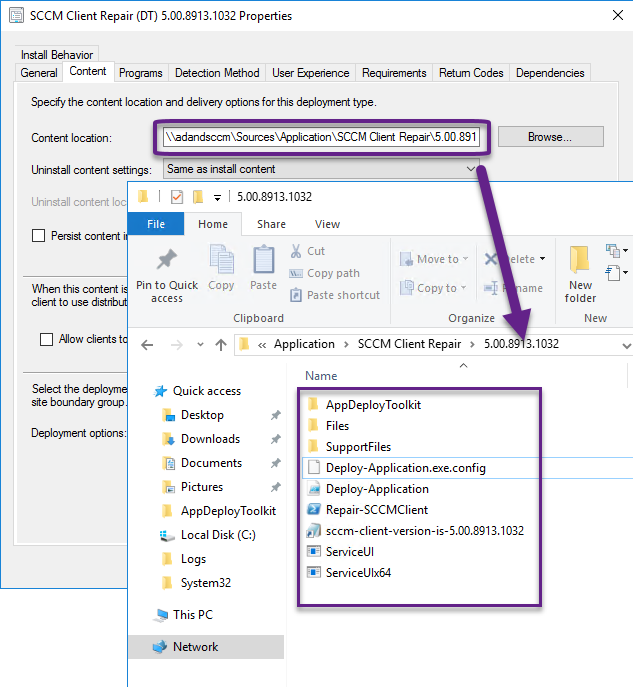Toggle the properties checkmark in title toolbar

click(x=177, y=197)
